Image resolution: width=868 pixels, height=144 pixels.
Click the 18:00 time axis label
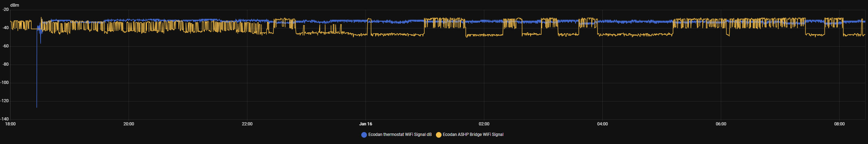[x=11, y=124]
